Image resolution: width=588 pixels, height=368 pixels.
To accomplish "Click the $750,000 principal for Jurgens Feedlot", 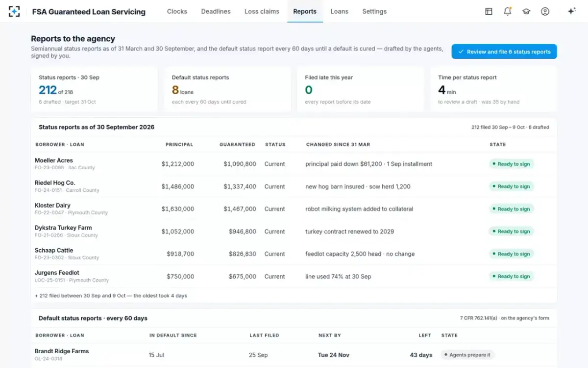I will (180, 277).
